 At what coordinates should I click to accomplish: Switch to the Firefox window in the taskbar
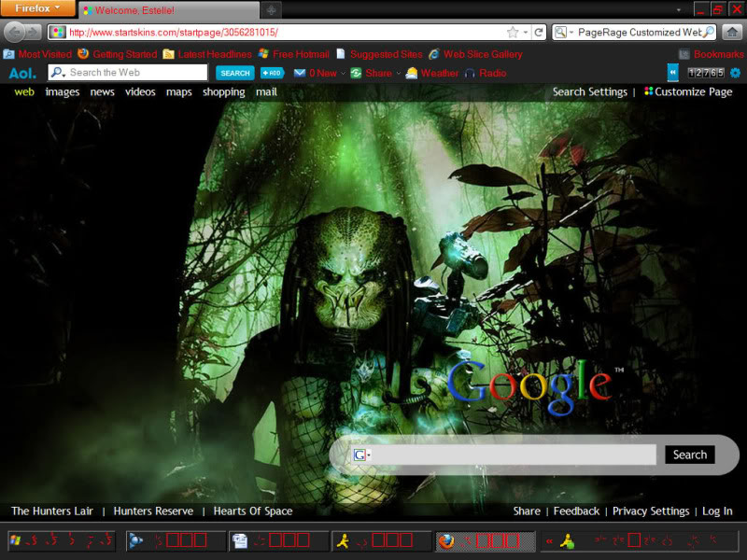point(485,541)
